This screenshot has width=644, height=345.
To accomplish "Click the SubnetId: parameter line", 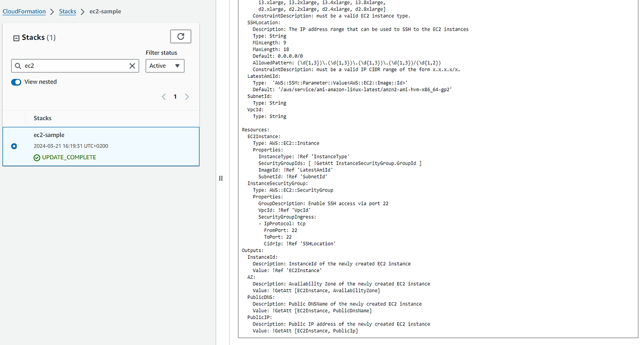I will (x=260, y=96).
